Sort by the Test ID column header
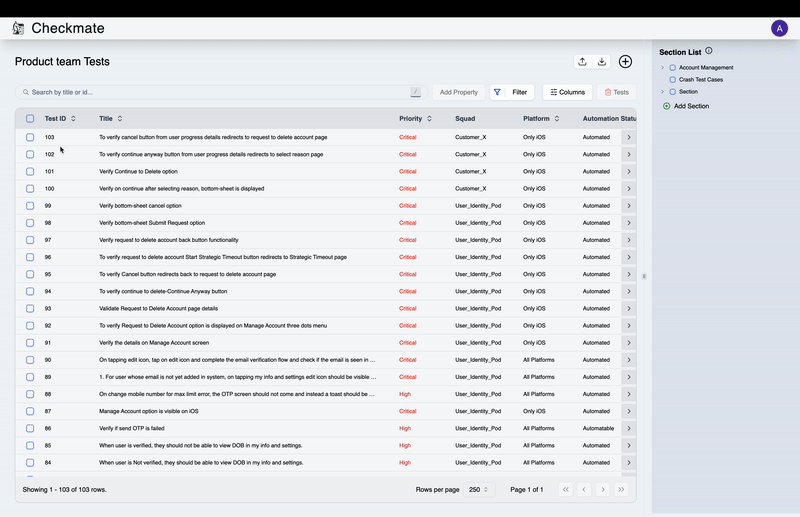 pyautogui.click(x=61, y=119)
